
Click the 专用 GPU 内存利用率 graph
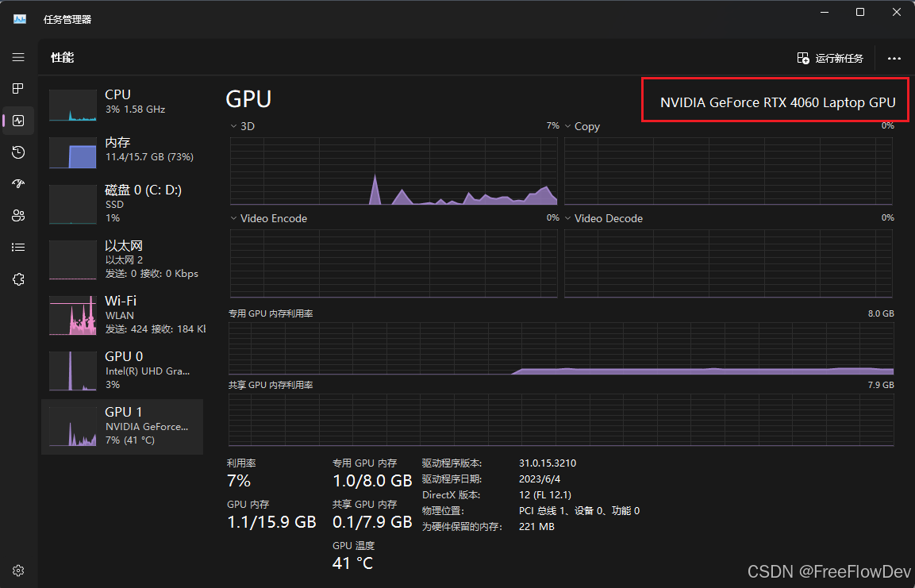pyautogui.click(x=561, y=348)
